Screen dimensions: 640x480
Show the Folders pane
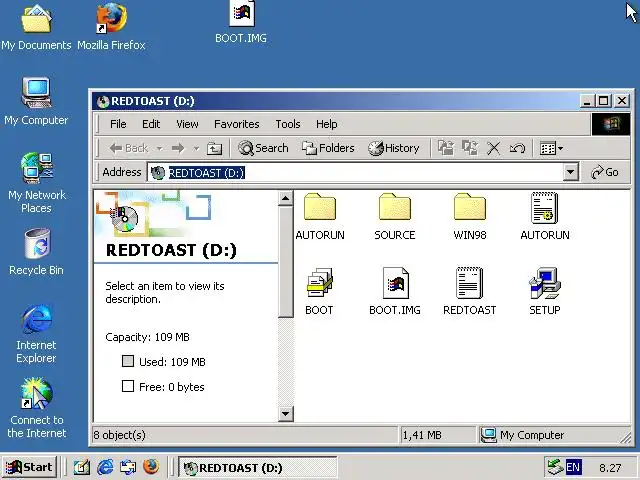[328, 148]
